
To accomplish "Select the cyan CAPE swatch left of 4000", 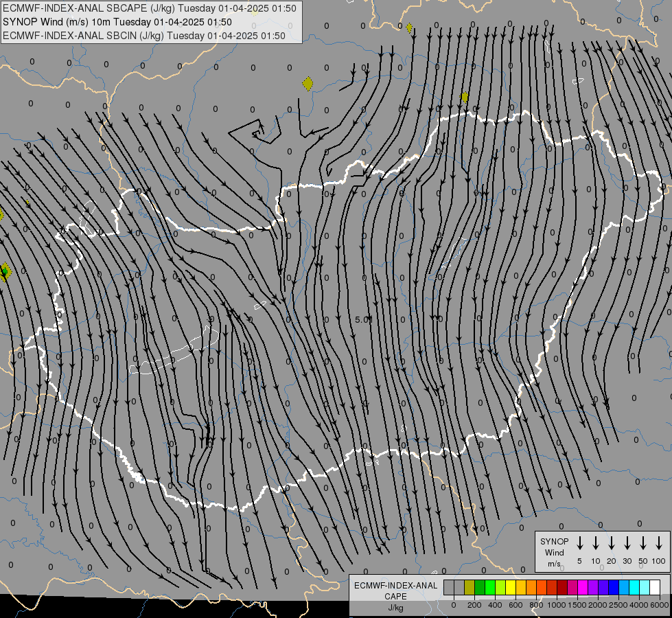I will tap(634, 587).
